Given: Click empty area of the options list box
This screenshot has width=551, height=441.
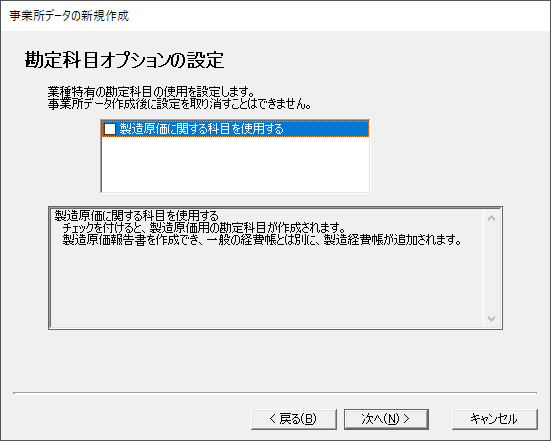Looking at the screenshot, I should click(235, 164).
